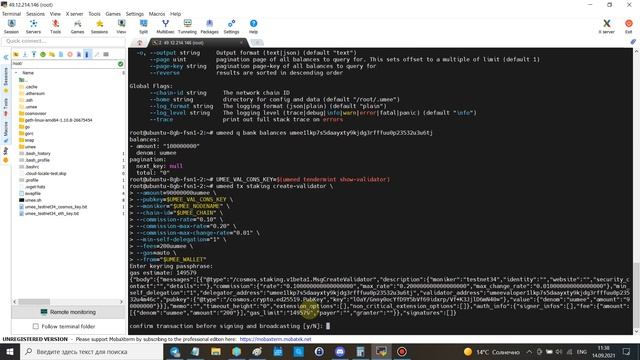Click the X server icon
Image resolution: width=640 pixels, height=360 pixels.
tap(607, 27)
